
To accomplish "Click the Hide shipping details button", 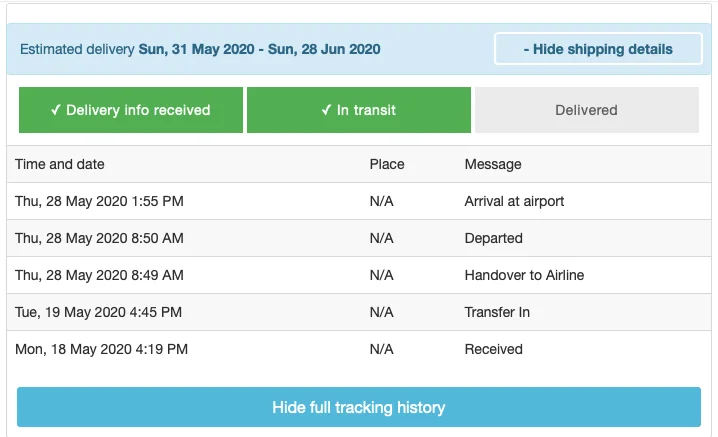I will click(598, 49).
